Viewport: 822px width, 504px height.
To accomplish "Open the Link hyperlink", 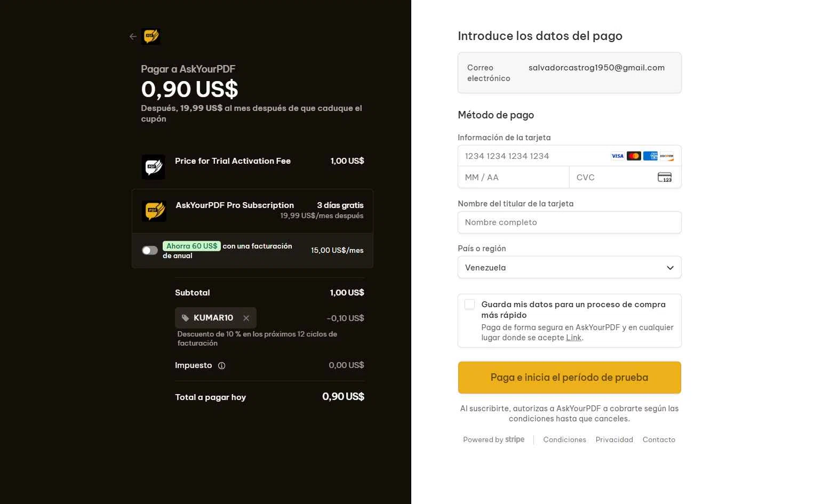I will pyautogui.click(x=574, y=338).
